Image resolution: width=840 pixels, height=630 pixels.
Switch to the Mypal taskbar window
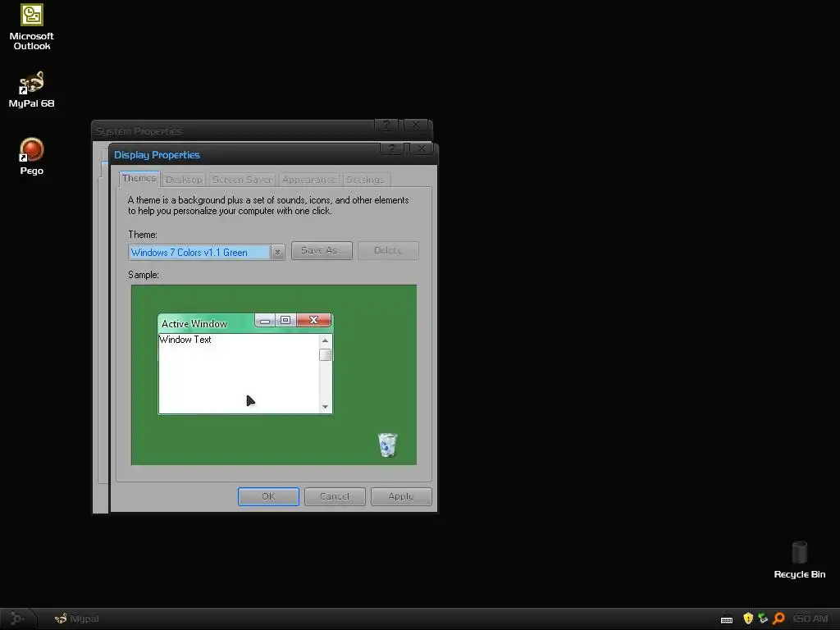coord(77,619)
